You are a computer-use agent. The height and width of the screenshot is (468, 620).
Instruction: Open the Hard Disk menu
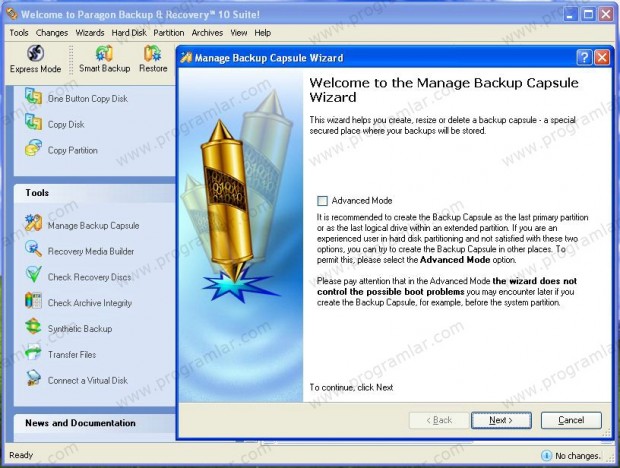[129, 33]
